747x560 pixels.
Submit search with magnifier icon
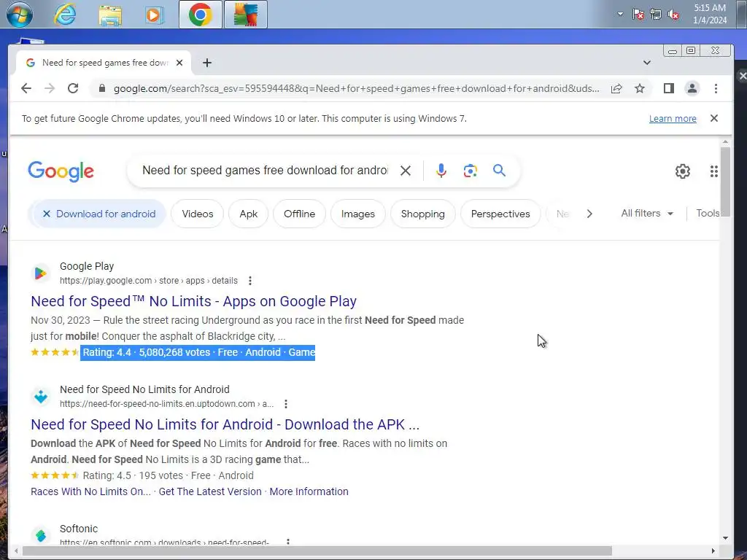[499, 170]
